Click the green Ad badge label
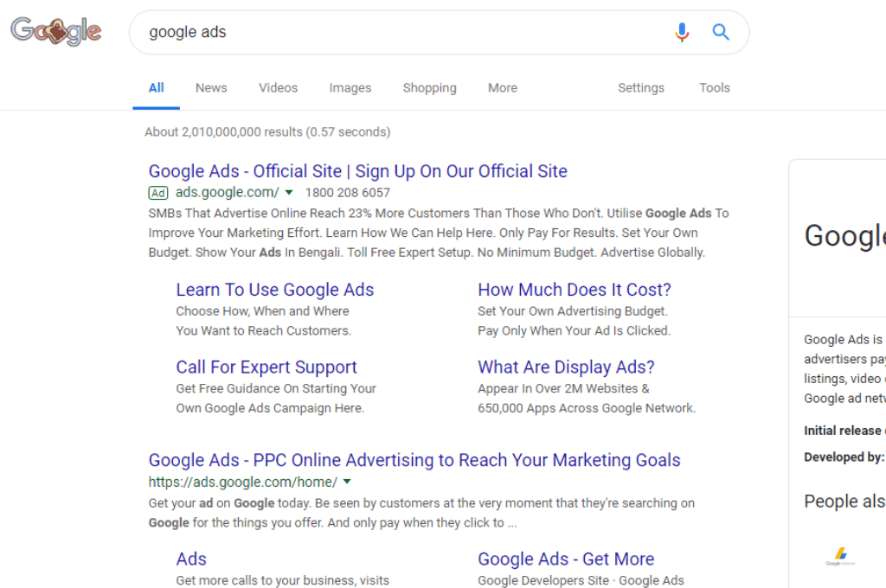 click(158, 193)
